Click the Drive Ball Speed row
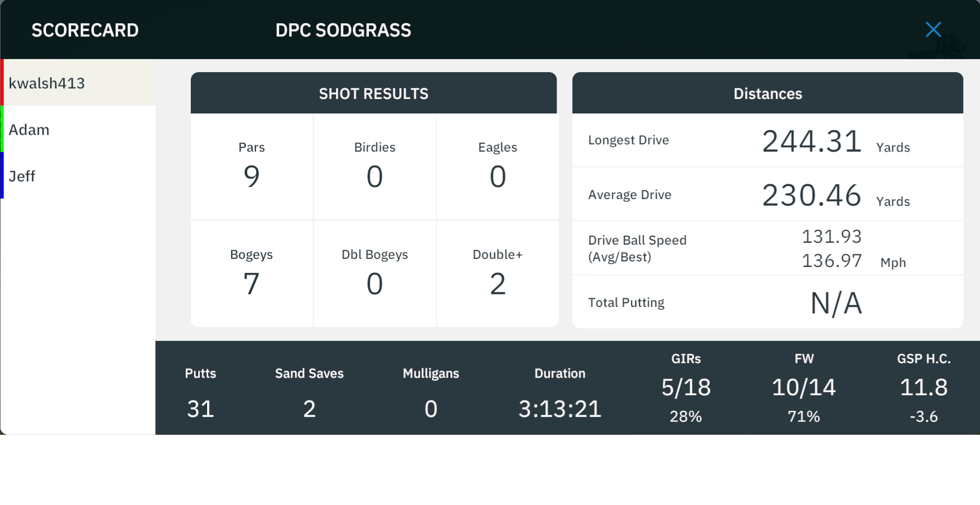The image size is (980, 505). tap(768, 248)
